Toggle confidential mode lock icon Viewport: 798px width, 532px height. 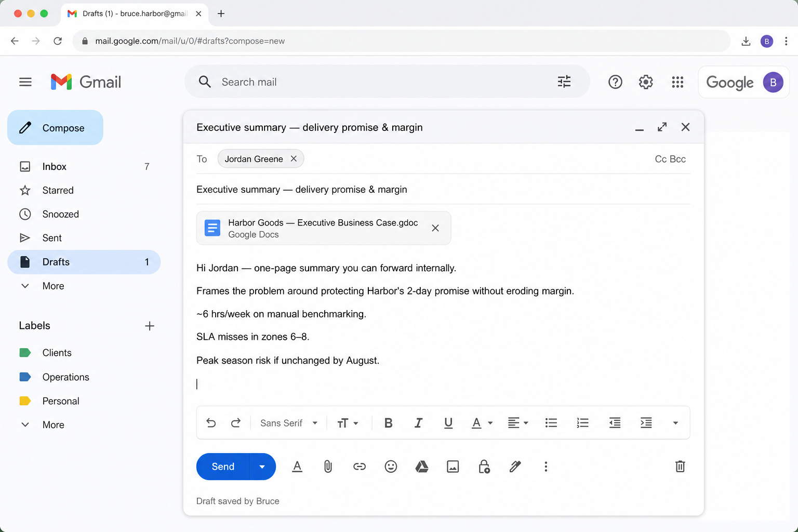click(484, 467)
